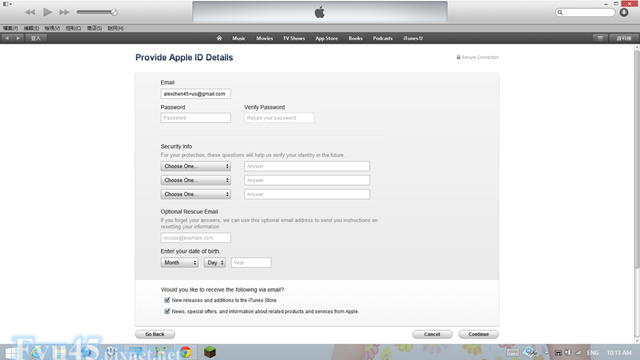The width and height of the screenshot is (640, 360).
Task: Click the rewind playback button
Action: pos(30,12)
